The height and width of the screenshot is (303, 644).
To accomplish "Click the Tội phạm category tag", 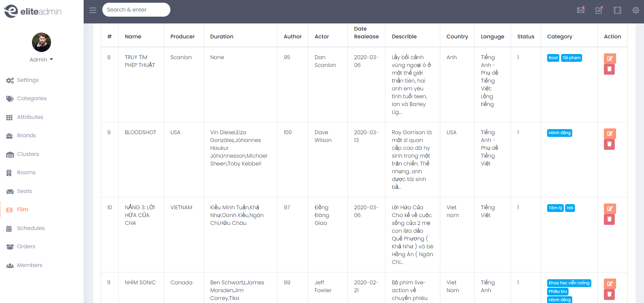I will 571,58.
